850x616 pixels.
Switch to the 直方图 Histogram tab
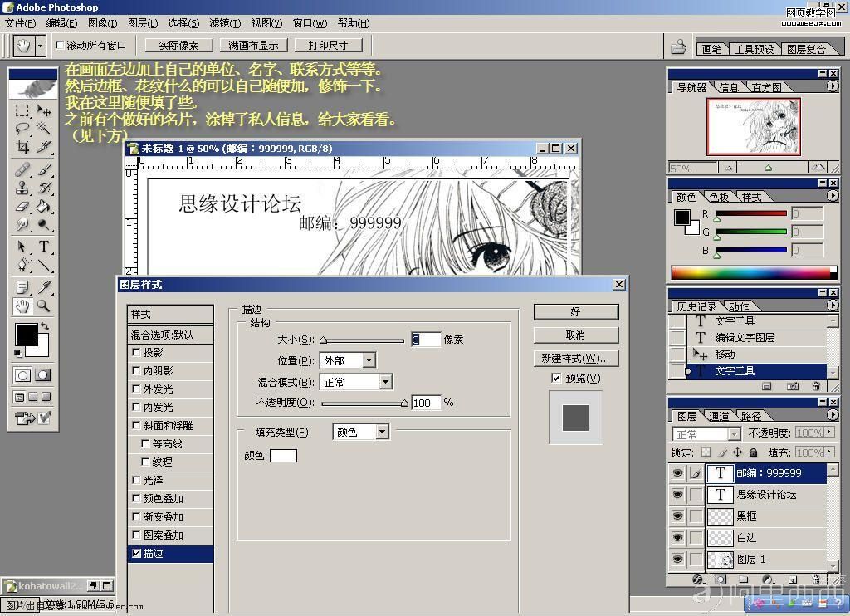click(766, 87)
